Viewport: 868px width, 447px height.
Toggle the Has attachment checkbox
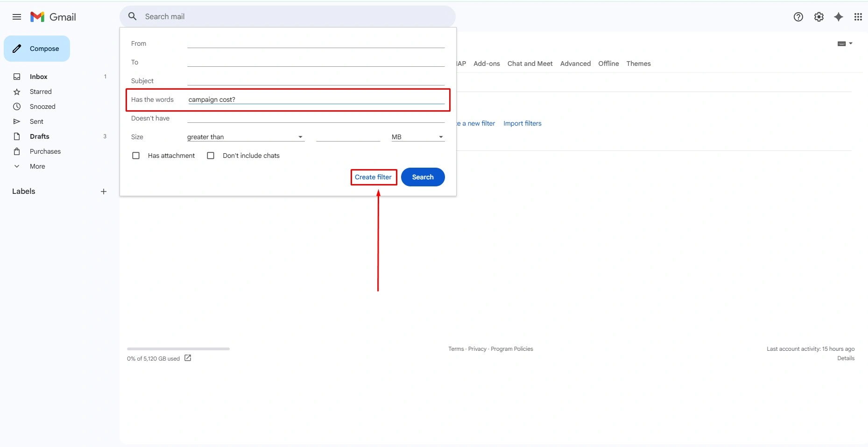pos(136,156)
